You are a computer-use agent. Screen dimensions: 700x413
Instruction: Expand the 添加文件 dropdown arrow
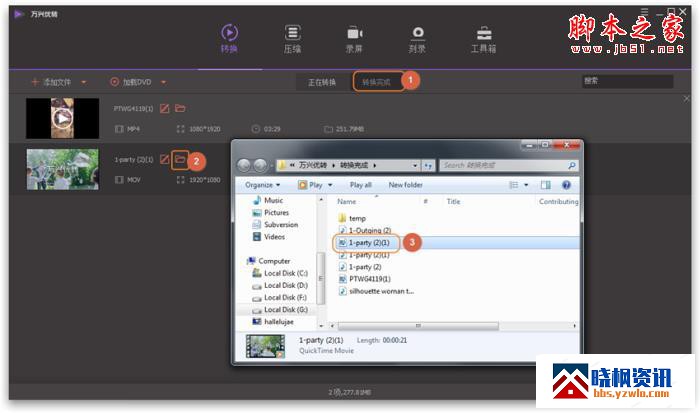pyautogui.click(x=83, y=82)
